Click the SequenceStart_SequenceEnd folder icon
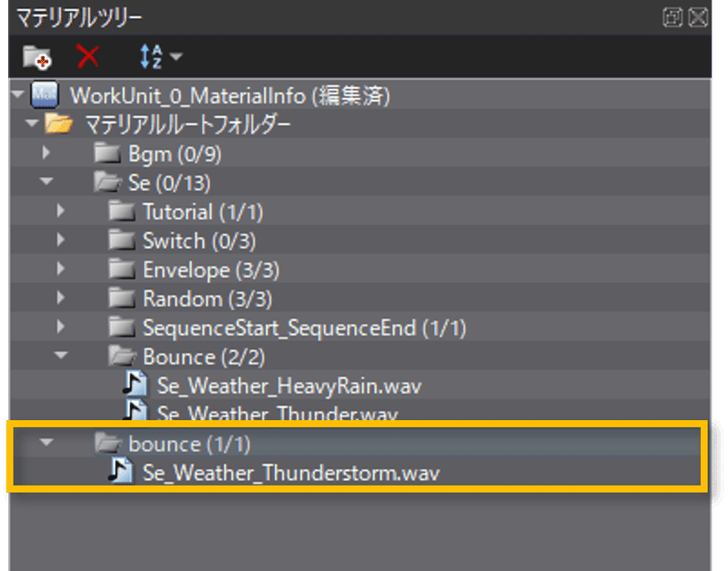 pos(122,326)
